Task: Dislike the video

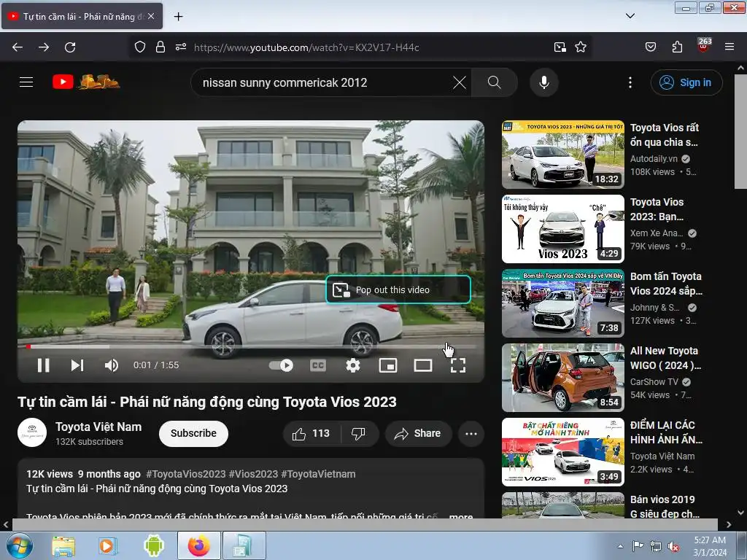Action: [x=358, y=433]
